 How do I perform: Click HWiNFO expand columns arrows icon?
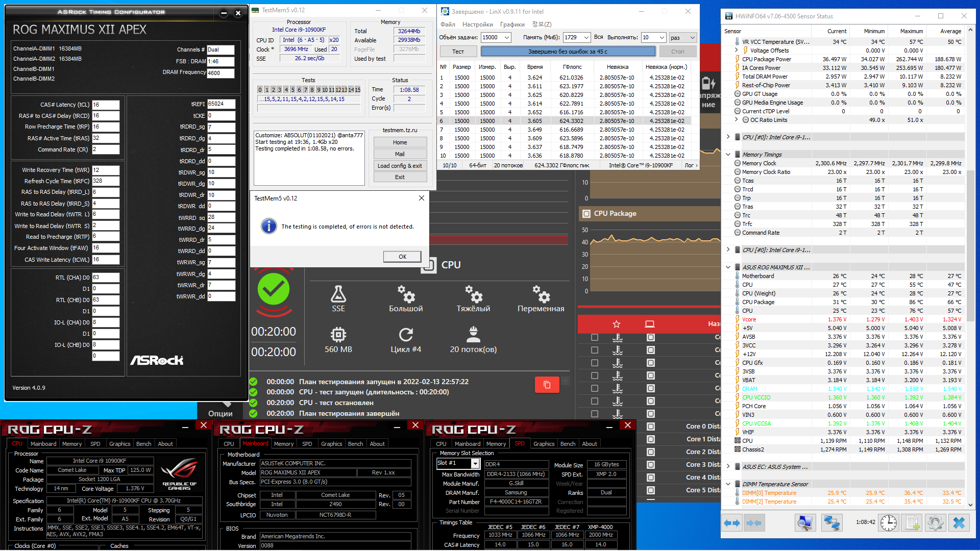(x=732, y=523)
